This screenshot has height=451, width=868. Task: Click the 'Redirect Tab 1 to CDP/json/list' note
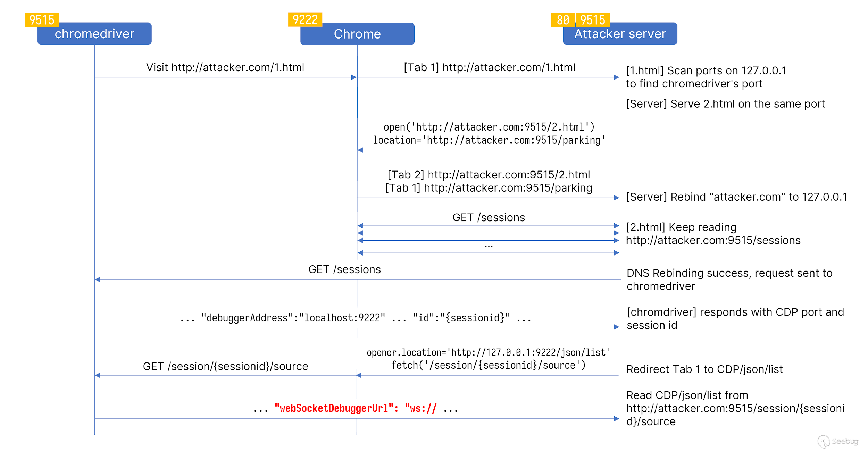(x=704, y=369)
